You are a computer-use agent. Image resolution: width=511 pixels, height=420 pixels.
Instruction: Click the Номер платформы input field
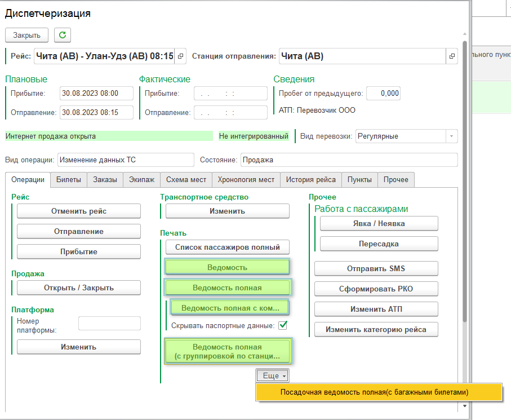point(109,323)
